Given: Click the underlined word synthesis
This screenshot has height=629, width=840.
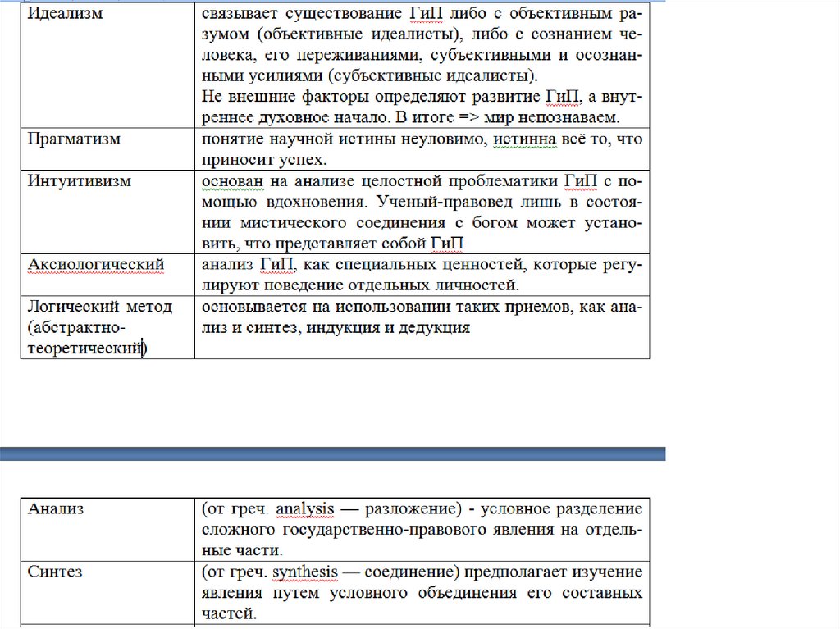Looking at the screenshot, I should click(x=305, y=572).
